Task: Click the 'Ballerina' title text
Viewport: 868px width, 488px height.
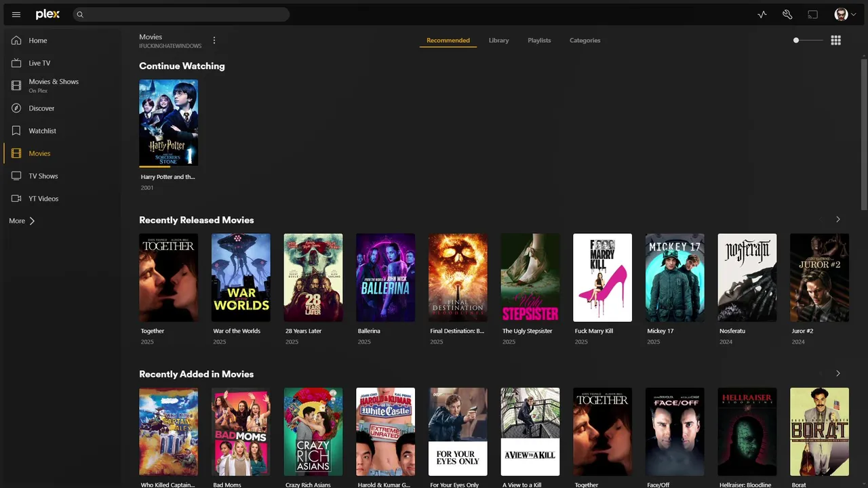Action: 369,331
